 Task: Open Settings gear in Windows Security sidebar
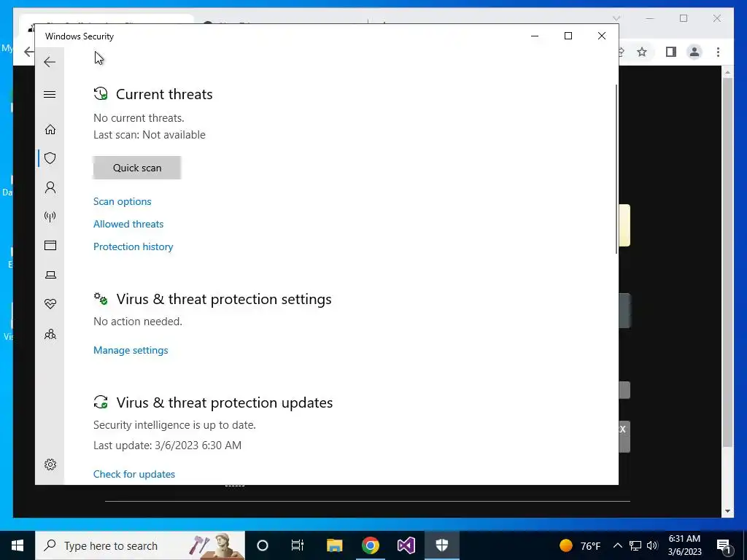pyautogui.click(x=50, y=464)
